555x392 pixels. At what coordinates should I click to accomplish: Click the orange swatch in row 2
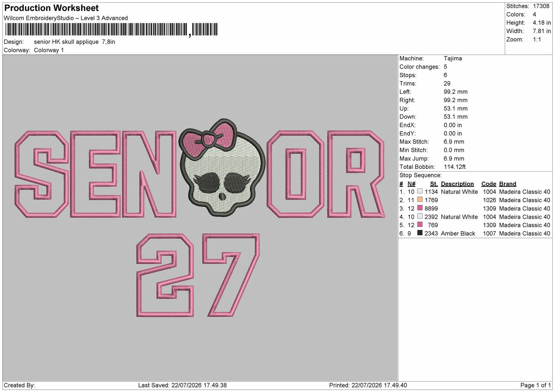[420, 200]
